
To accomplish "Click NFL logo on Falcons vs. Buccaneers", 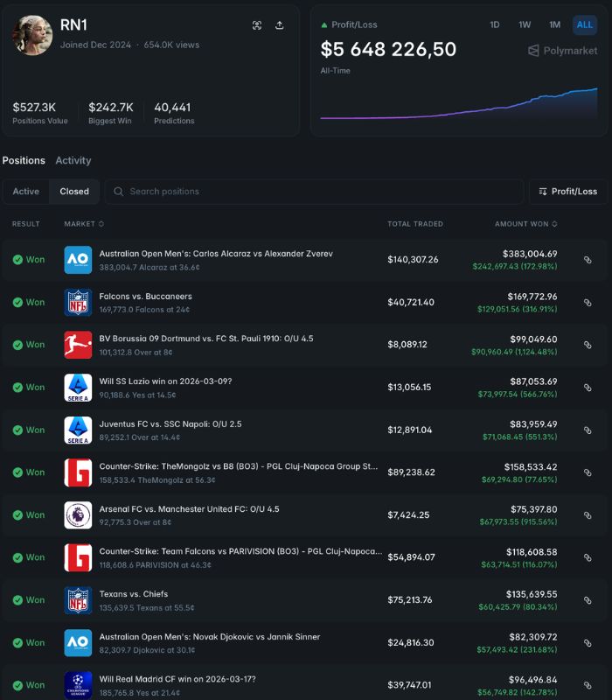I will pyautogui.click(x=78, y=303).
